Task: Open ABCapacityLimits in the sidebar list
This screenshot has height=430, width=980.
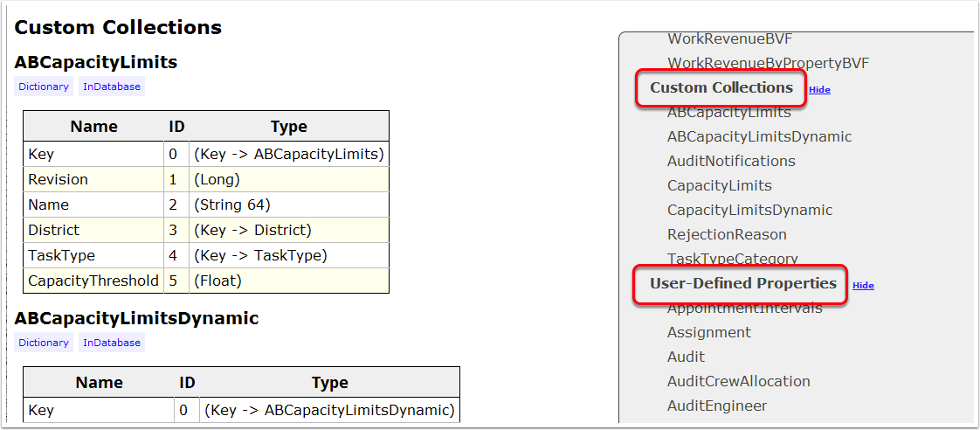Action: [728, 113]
